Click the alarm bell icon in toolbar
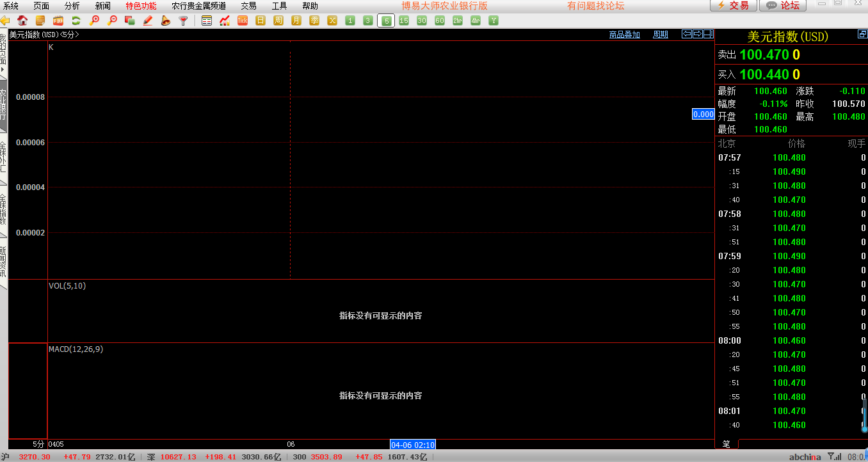This screenshot has width=868, height=462. 166,20
